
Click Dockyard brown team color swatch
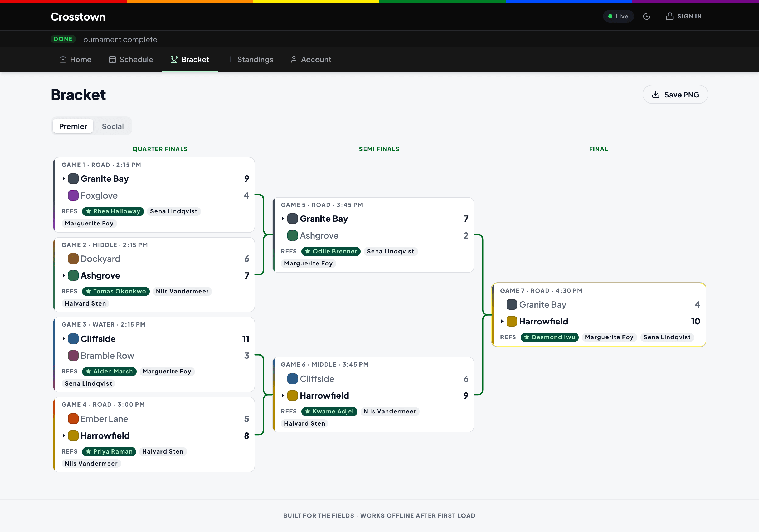point(73,259)
